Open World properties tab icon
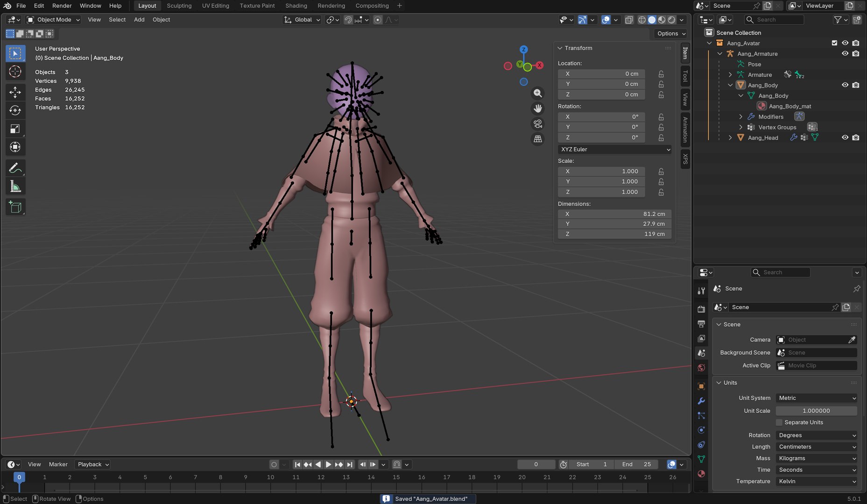867x504 pixels. 701,368
